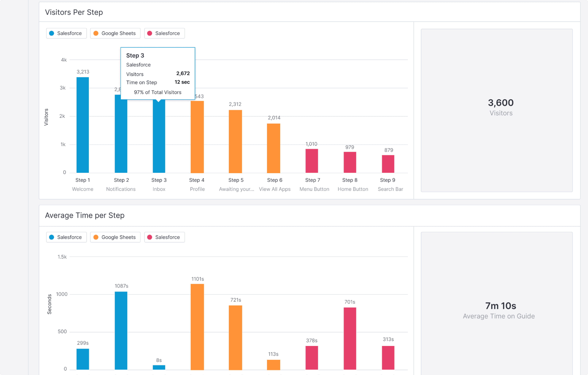The image size is (588, 375).
Task: Click the Step 8 Home Button bar
Action: pyautogui.click(x=350, y=162)
